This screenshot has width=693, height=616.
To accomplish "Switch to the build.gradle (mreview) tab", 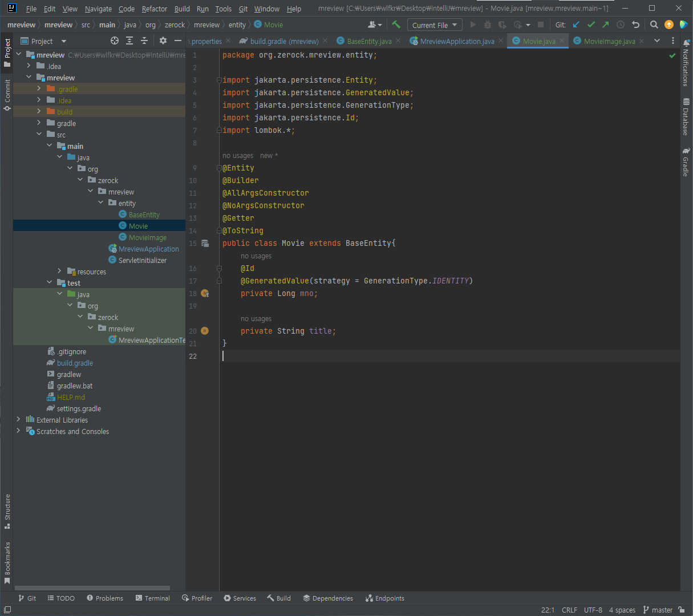I will coord(283,41).
